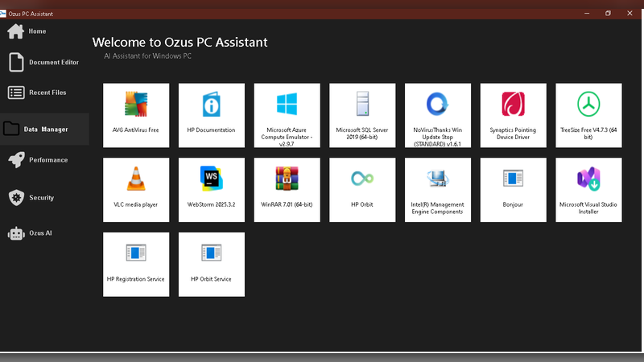Select Synaptics Pointing Device Driver icon
The width and height of the screenshot is (644, 362).
tap(513, 114)
